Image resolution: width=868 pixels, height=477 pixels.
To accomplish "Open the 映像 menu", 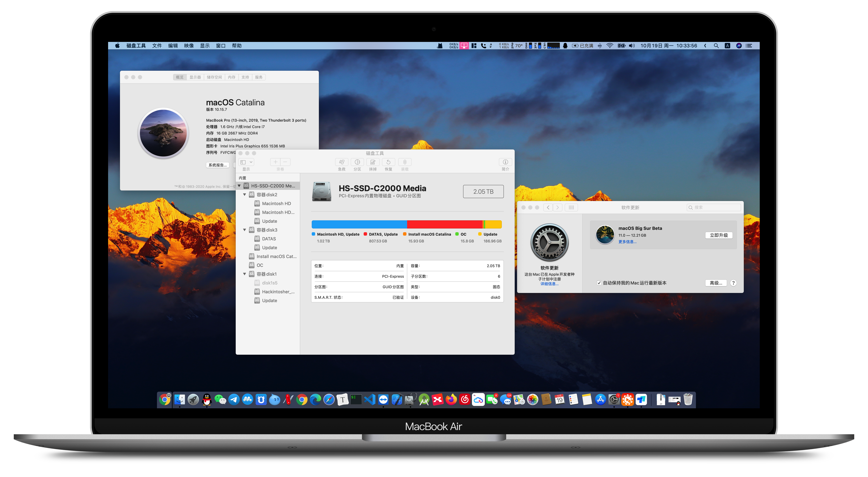I will [x=189, y=46].
